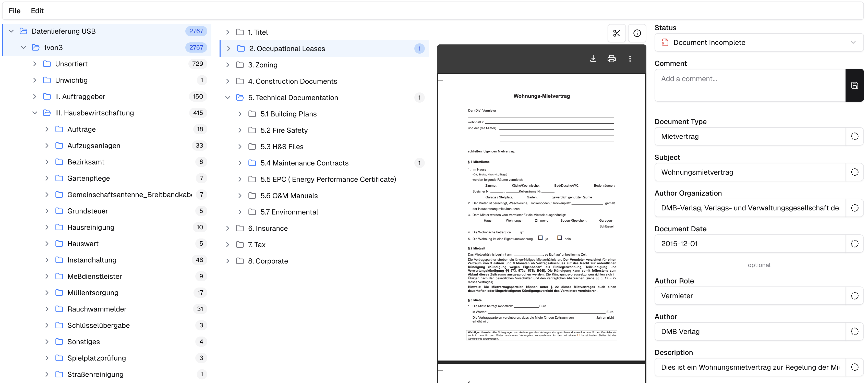Expand the 5.4 Maintenance Contracts folder
The image size is (868, 383).
pyautogui.click(x=239, y=163)
